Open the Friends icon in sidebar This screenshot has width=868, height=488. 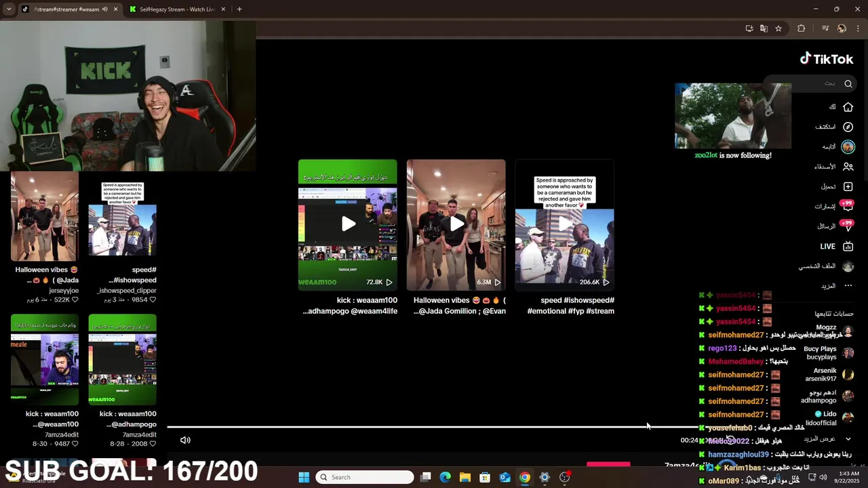coord(848,167)
